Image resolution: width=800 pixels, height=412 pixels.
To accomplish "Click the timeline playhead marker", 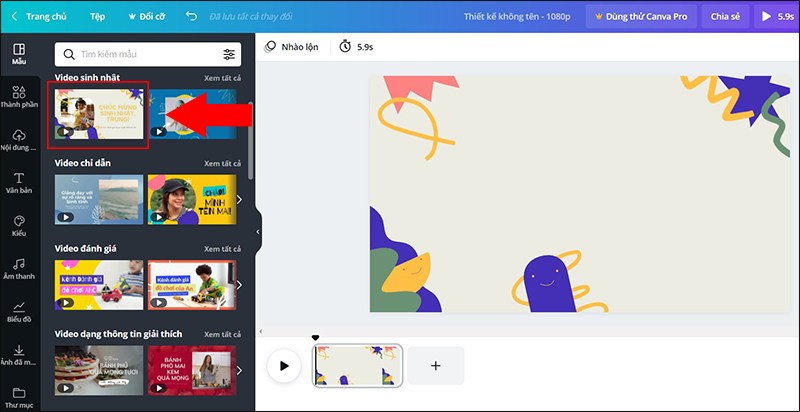I will click(315, 338).
